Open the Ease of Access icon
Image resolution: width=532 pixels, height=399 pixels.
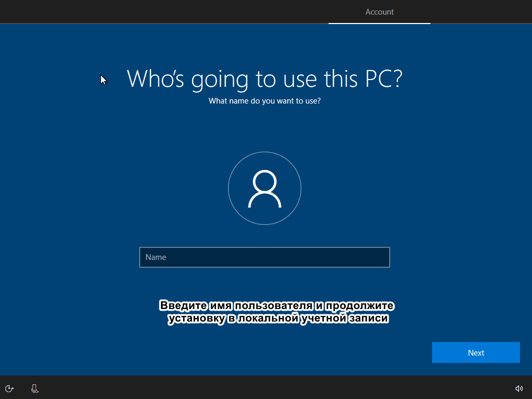(x=9, y=389)
